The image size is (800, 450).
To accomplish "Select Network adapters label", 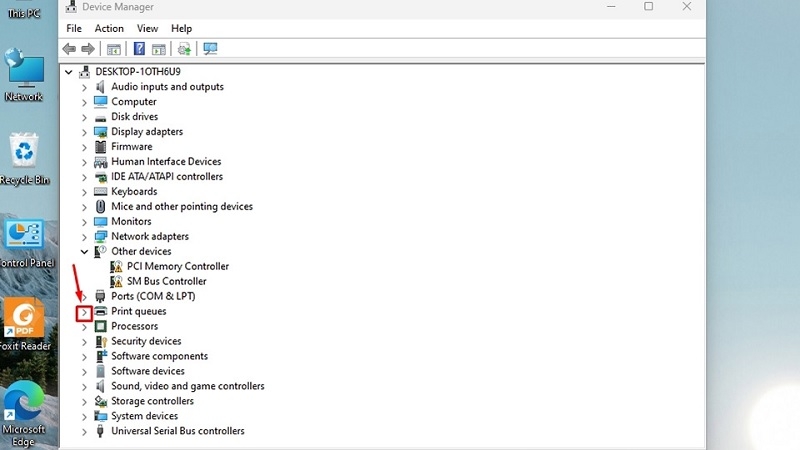I will pyautogui.click(x=150, y=236).
